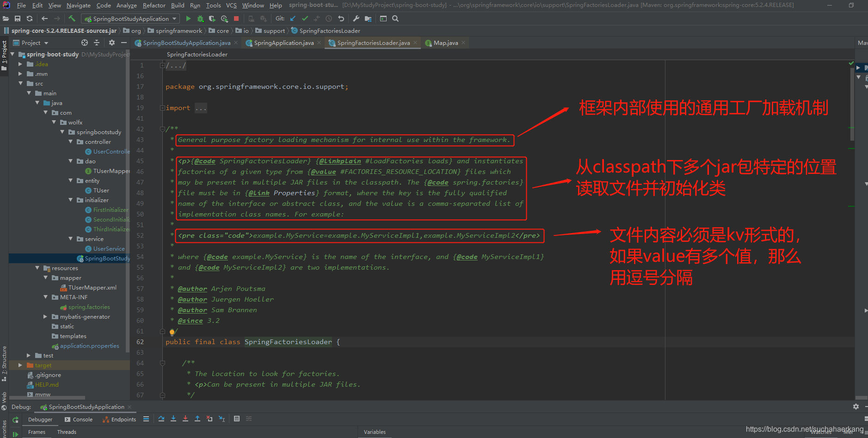The width and height of the screenshot is (868, 438).
Task: Select the Frames tab in debugger
Action: (x=37, y=432)
